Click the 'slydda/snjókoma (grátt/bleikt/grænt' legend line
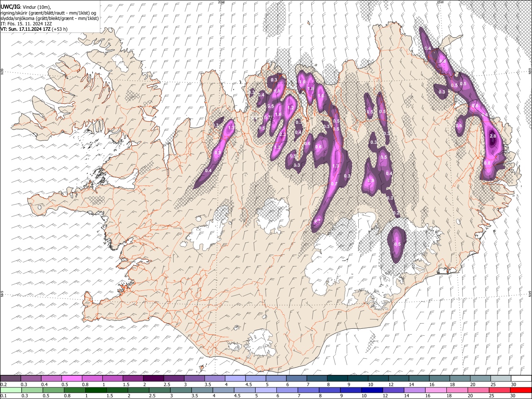Screen dimensions: 532x399 [49, 18]
